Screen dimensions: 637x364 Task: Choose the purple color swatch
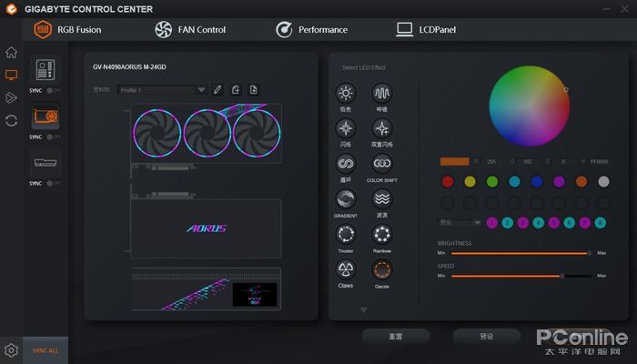[x=559, y=182]
